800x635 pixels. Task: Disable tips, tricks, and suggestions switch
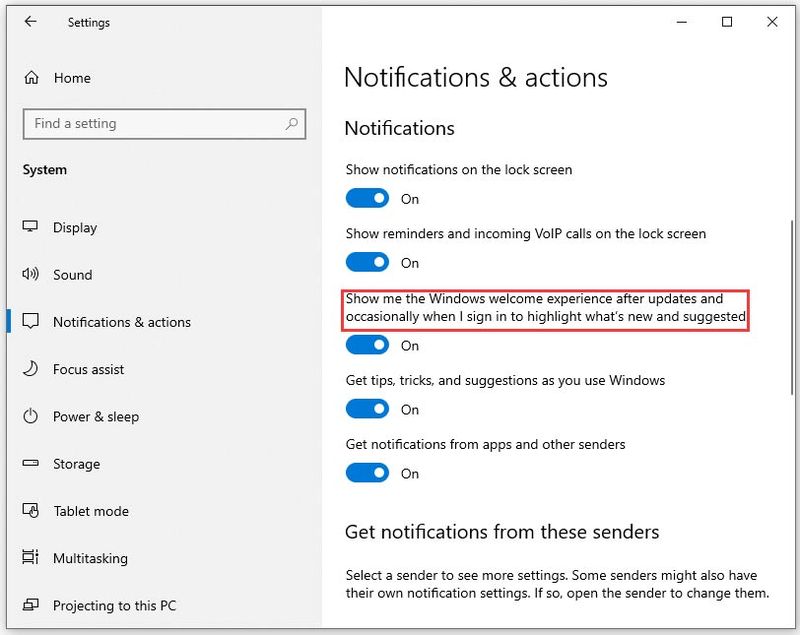pos(367,409)
